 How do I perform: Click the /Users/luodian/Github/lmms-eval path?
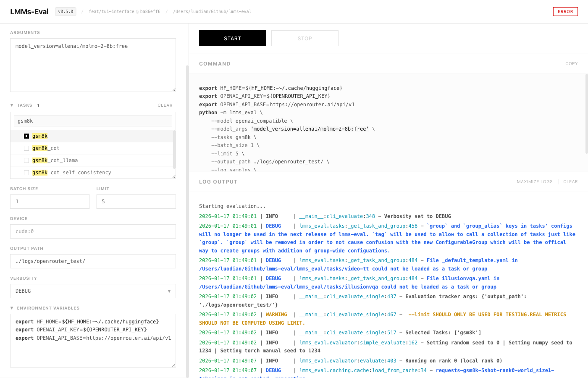click(212, 12)
